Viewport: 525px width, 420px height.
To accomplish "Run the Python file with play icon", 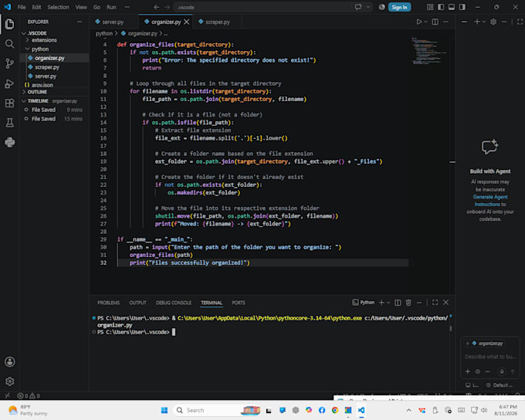I will 419,22.
